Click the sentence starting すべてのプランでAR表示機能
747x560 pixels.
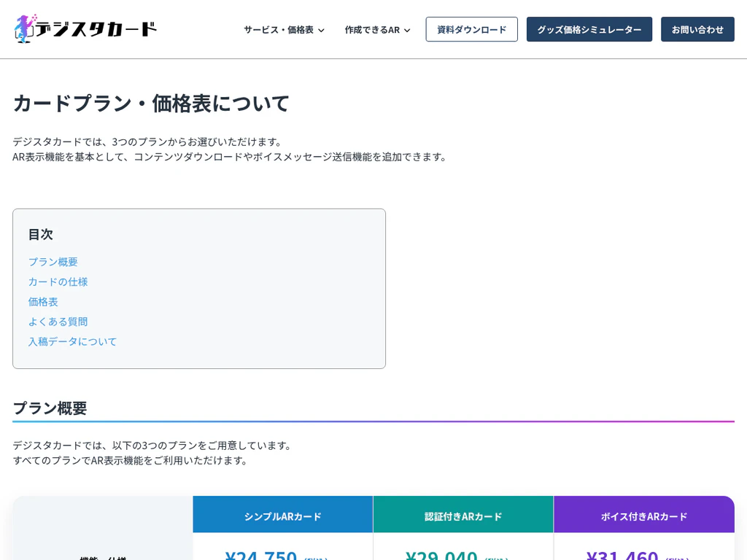coord(131,461)
